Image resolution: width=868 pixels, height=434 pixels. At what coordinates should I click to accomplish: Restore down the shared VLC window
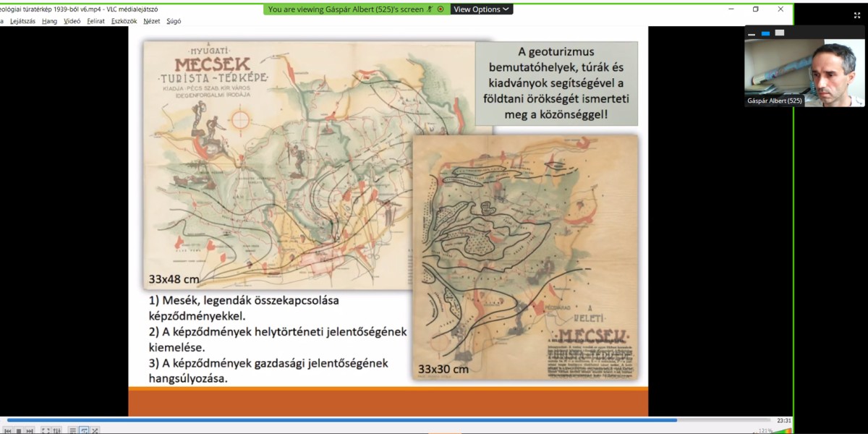[x=755, y=9]
